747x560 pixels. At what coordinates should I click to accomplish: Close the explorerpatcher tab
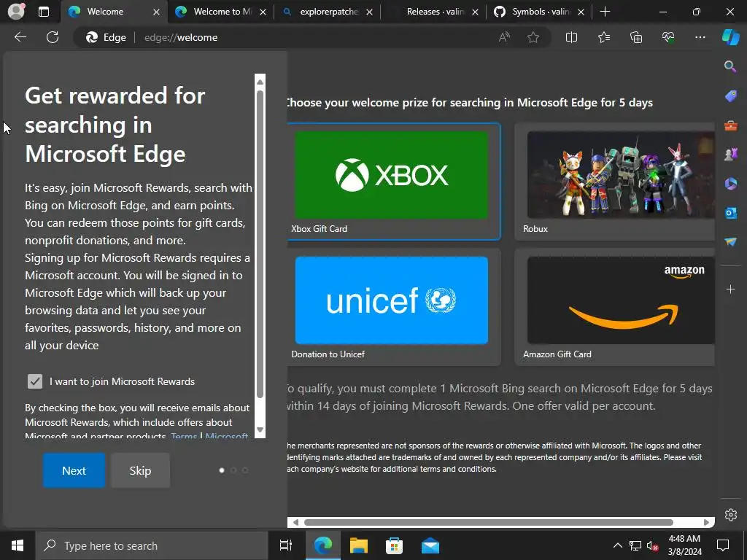pos(369,12)
